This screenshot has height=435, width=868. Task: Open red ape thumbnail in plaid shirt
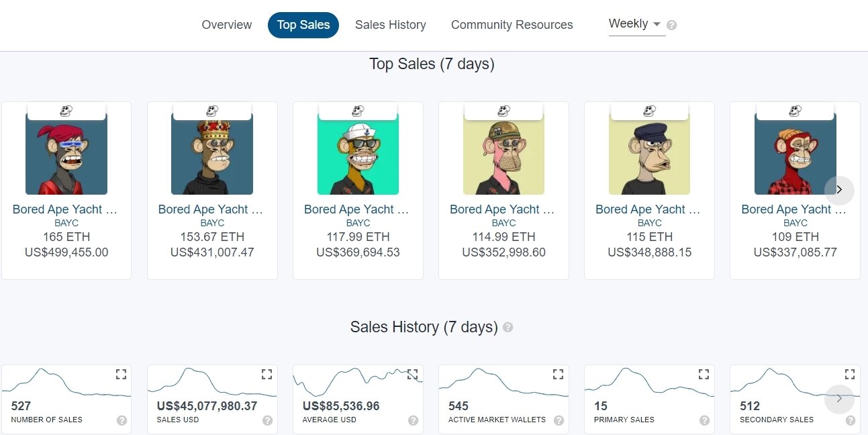(795, 154)
